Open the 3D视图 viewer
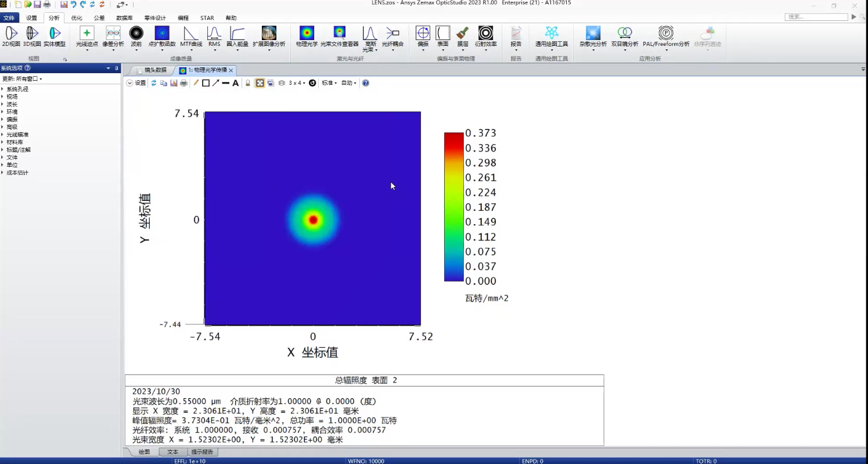 click(33, 36)
